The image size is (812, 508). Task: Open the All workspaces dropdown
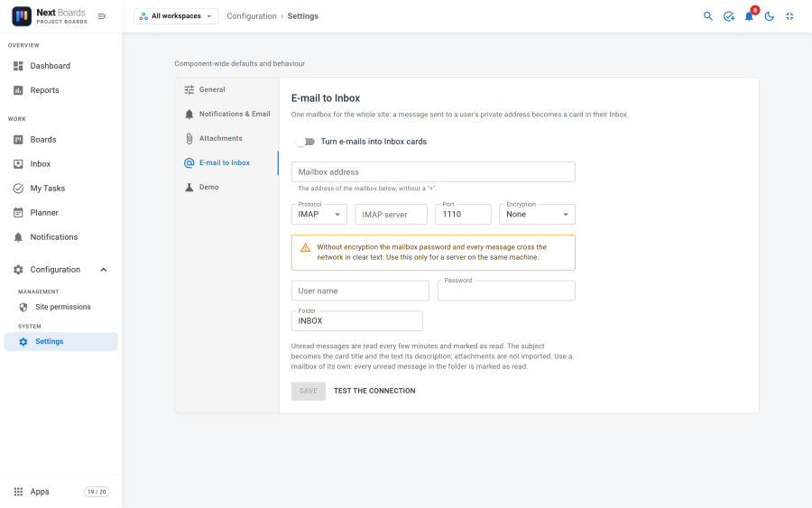(x=176, y=16)
